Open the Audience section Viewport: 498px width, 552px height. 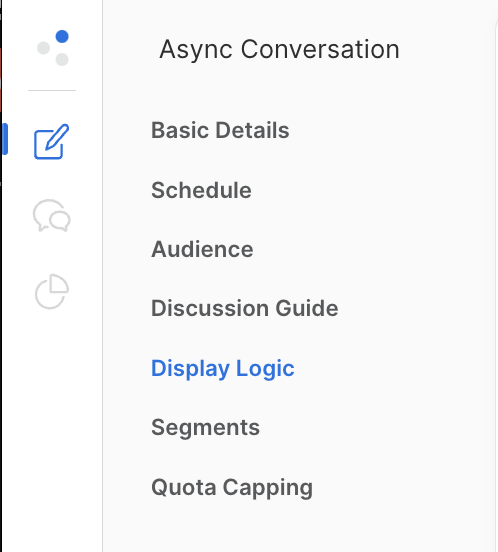coord(202,249)
